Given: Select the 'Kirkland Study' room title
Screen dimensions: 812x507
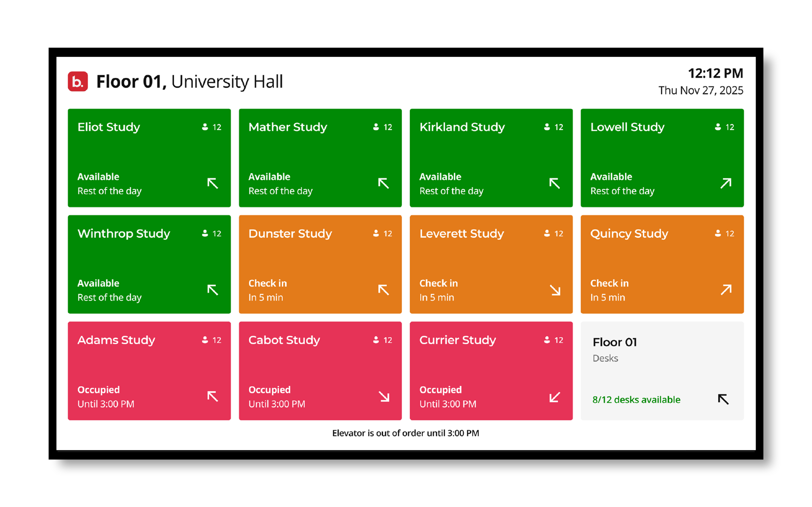Looking at the screenshot, I should point(462,127).
